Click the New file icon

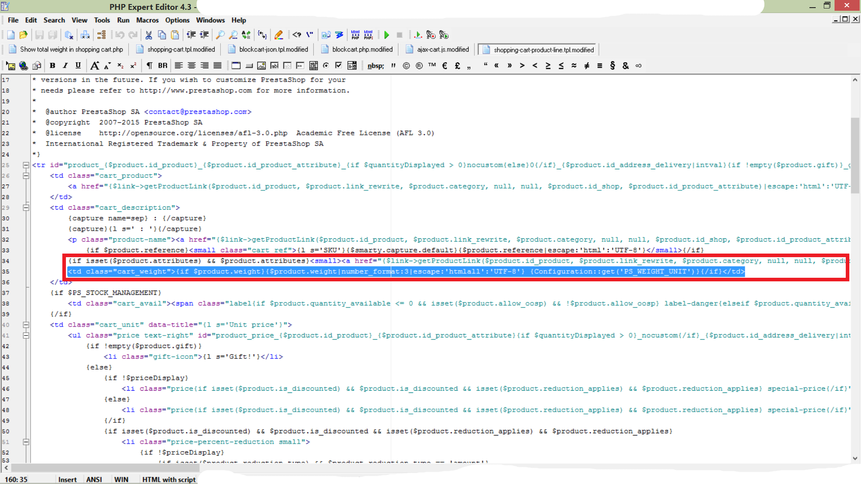pos(11,35)
